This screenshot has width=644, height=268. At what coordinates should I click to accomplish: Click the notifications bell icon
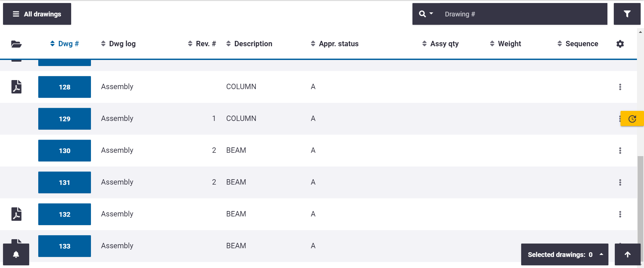pos(16,255)
